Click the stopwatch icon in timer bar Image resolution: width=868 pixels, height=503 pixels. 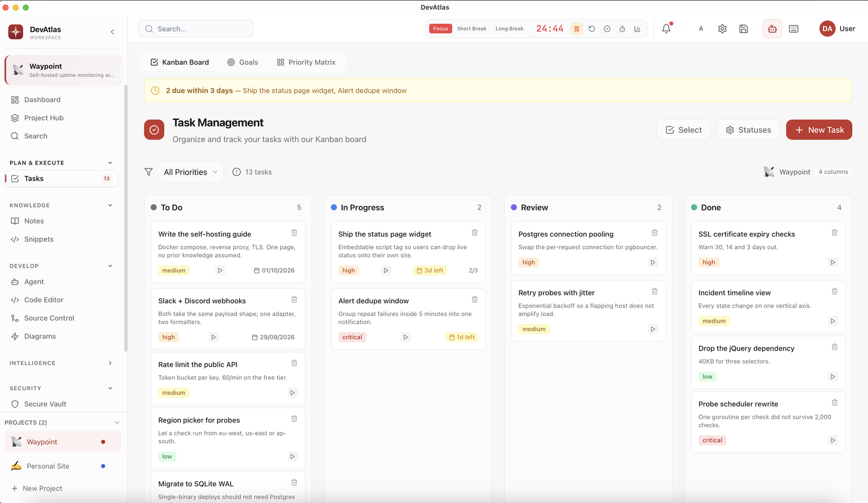coord(622,29)
